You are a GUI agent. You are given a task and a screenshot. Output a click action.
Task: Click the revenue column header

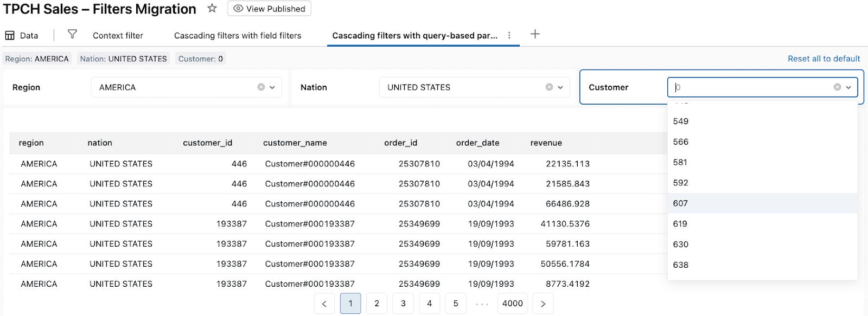pyautogui.click(x=546, y=143)
